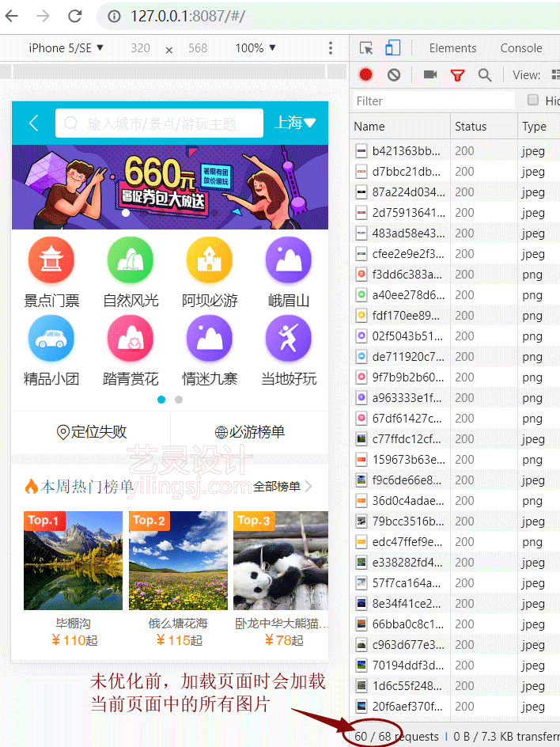The image size is (560, 747).
Task: Open network search magnifier icon
Action: 485,75
